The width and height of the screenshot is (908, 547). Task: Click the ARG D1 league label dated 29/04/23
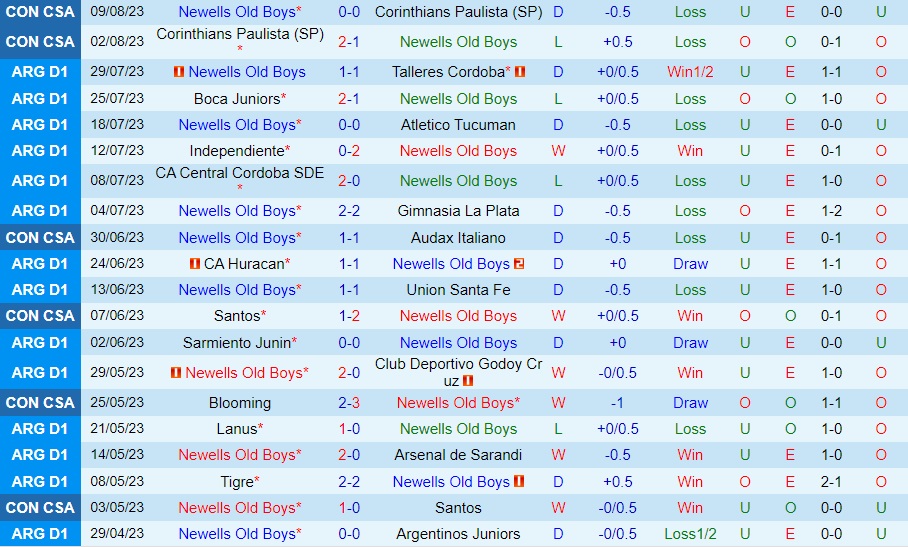[40, 534]
